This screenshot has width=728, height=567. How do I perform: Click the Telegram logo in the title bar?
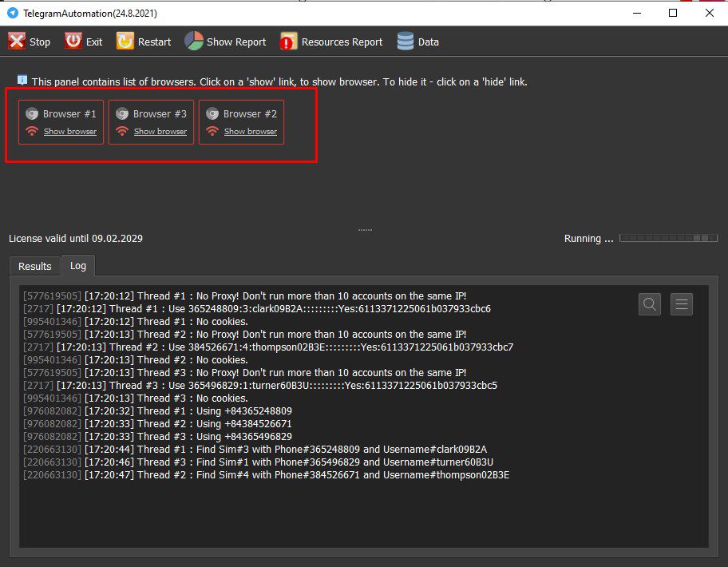click(13, 13)
